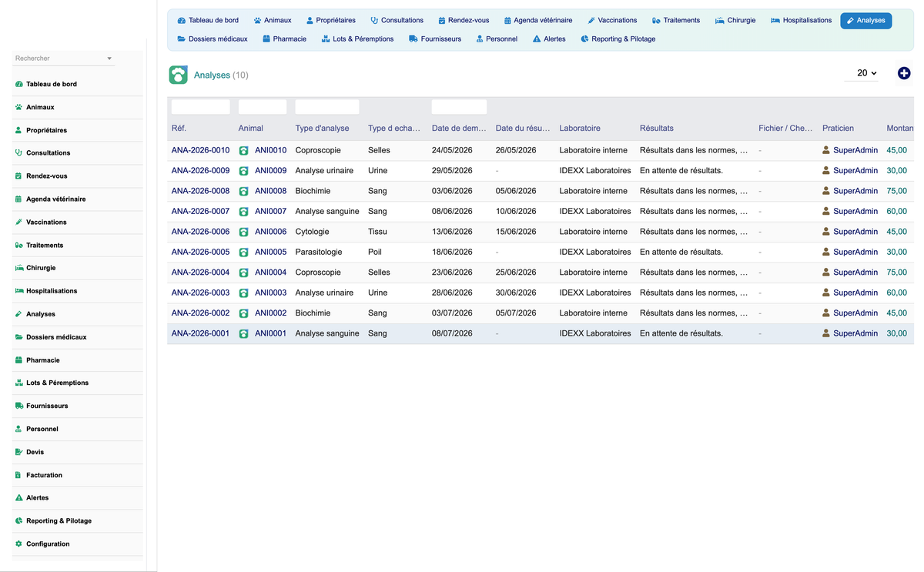Viewport: 924px width, 572px height.
Task: Open the Rechercher sidebar search dropdown arrow
Action: tap(109, 59)
